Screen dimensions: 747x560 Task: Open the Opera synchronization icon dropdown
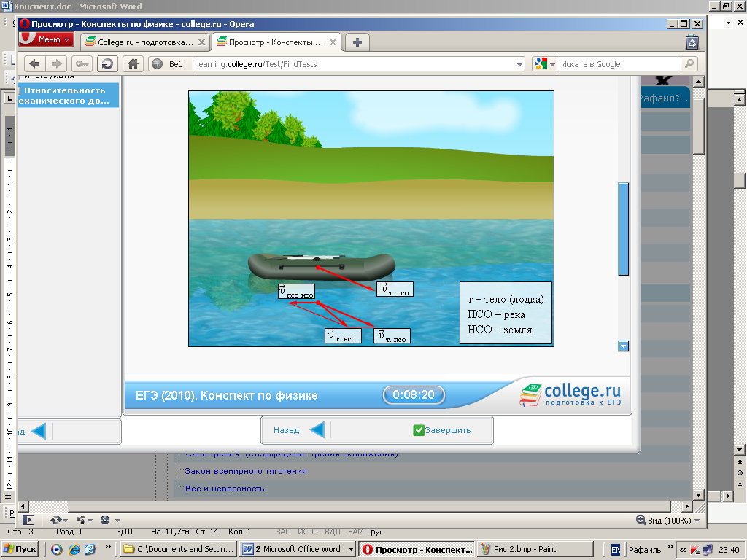pyautogui.click(x=59, y=520)
